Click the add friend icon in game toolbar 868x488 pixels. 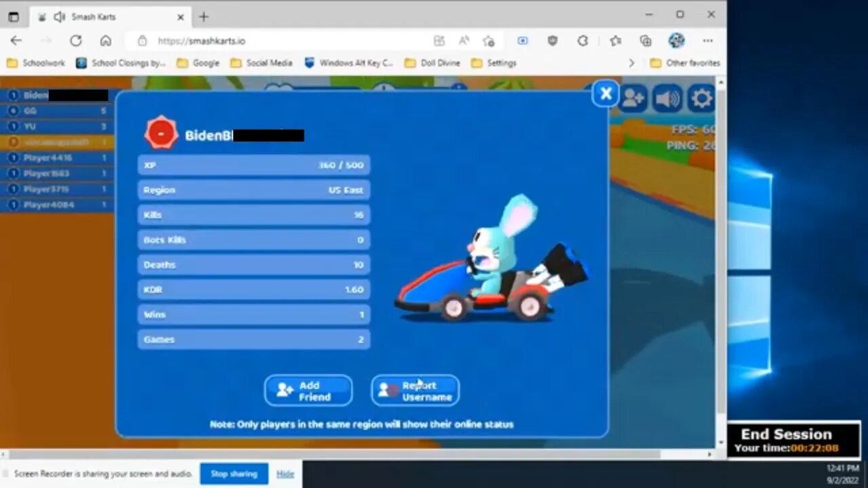pyautogui.click(x=633, y=99)
